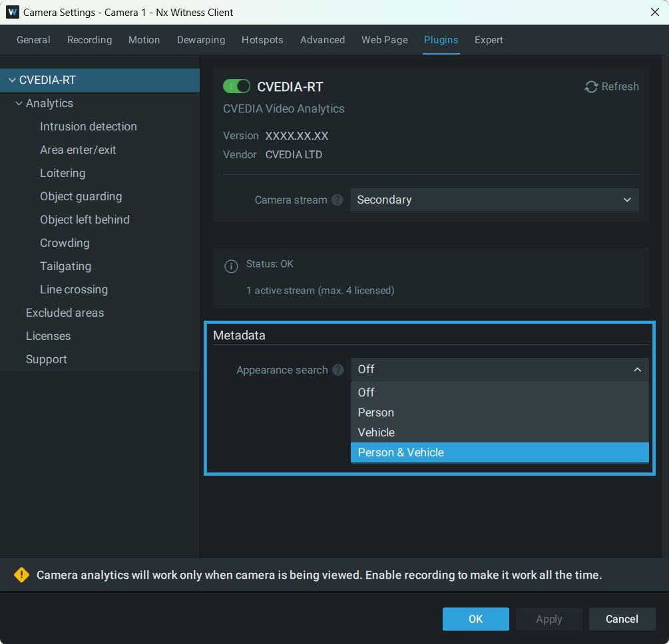Viewport: 669px width, 644px height.
Task: Click the Nx Witness app icon in title bar
Action: pyautogui.click(x=13, y=12)
